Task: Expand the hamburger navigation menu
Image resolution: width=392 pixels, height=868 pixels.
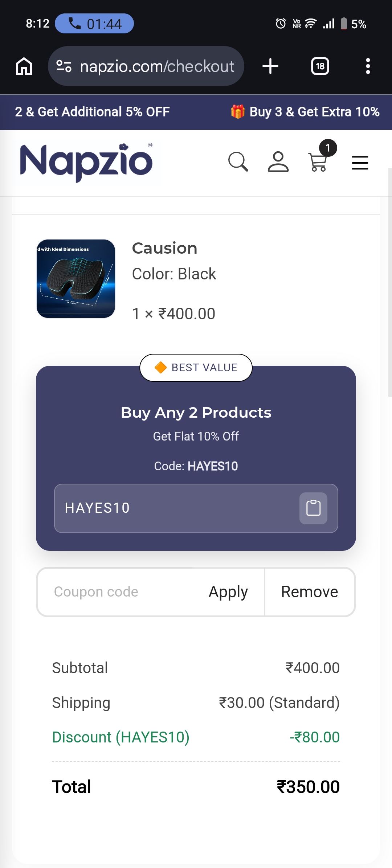Action: click(x=360, y=163)
